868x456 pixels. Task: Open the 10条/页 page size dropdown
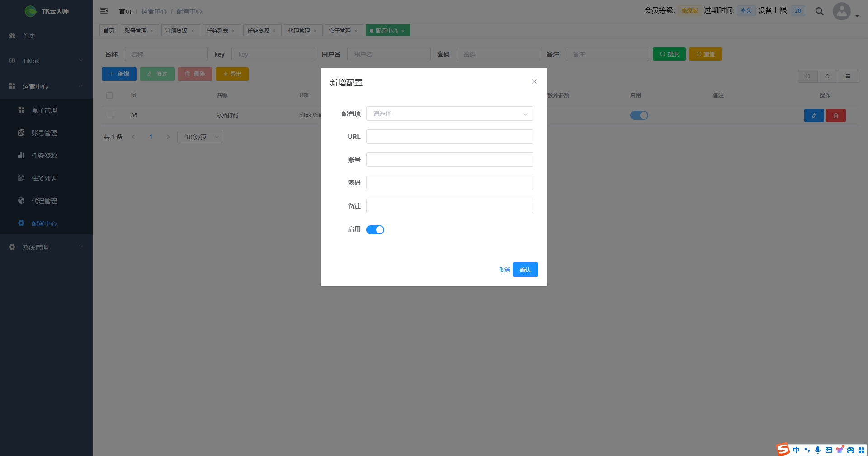click(199, 137)
